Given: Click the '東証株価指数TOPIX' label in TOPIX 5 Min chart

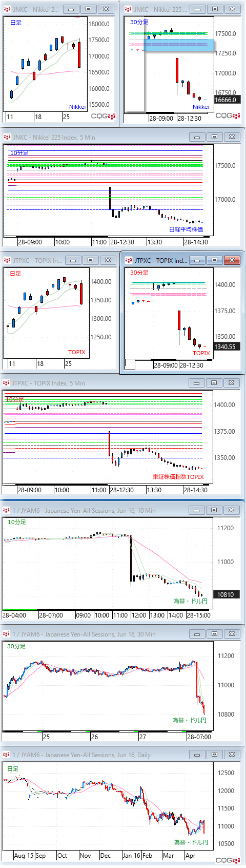Looking at the screenshot, I should tap(178, 477).
